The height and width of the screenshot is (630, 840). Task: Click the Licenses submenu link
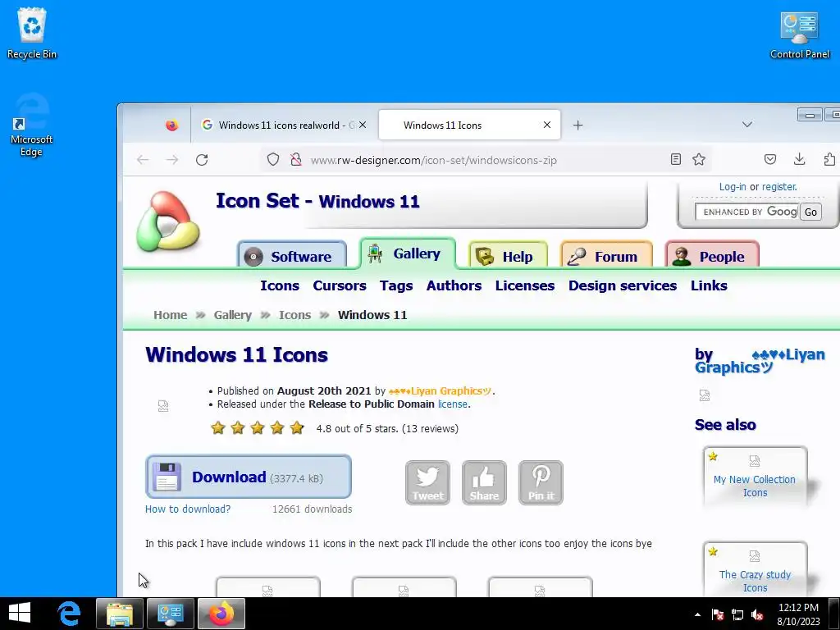(x=524, y=285)
